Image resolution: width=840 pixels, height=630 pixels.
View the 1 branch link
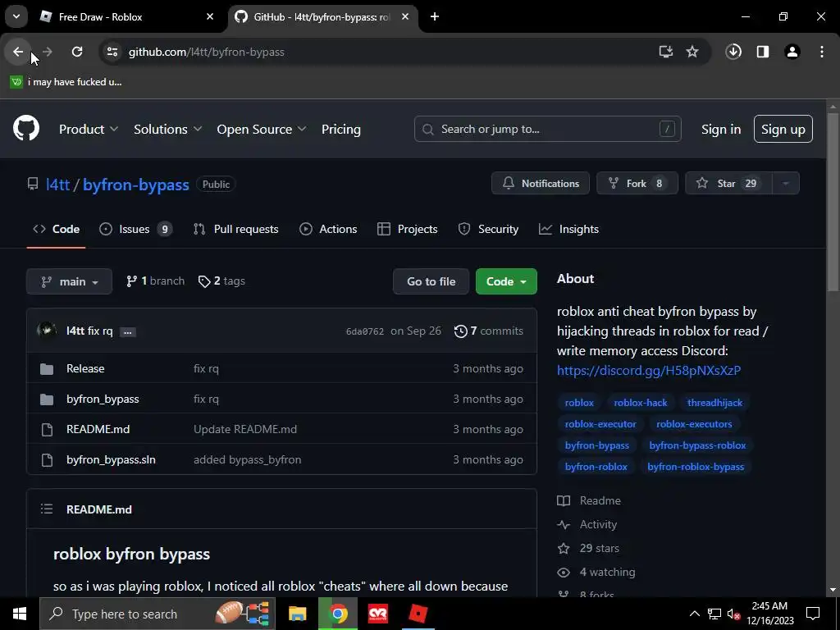(155, 281)
